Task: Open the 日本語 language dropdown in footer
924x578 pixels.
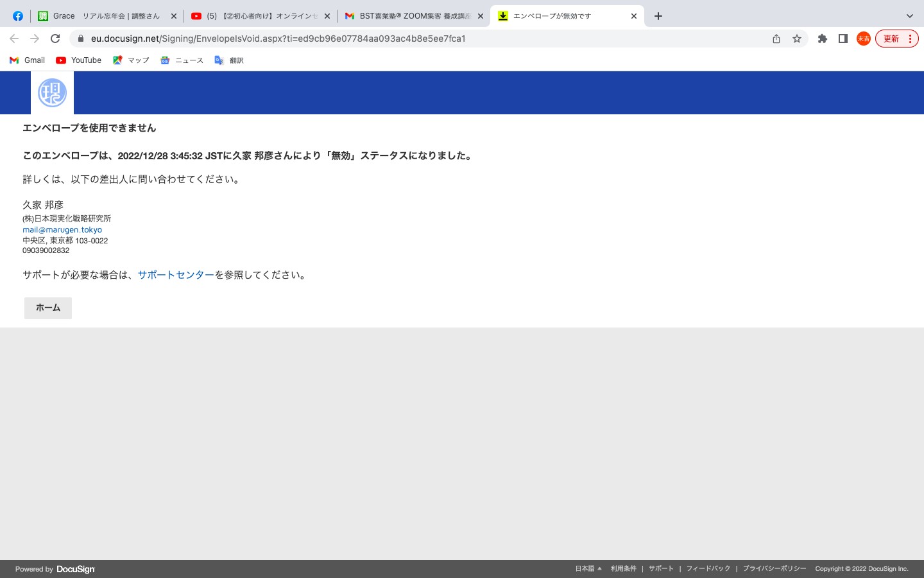Action: click(588, 568)
